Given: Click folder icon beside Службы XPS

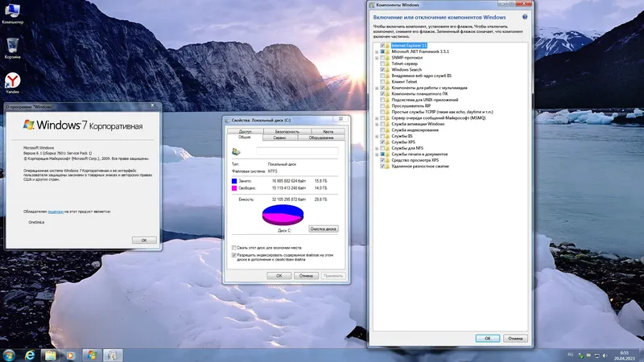Looking at the screenshot, I should (387, 142).
